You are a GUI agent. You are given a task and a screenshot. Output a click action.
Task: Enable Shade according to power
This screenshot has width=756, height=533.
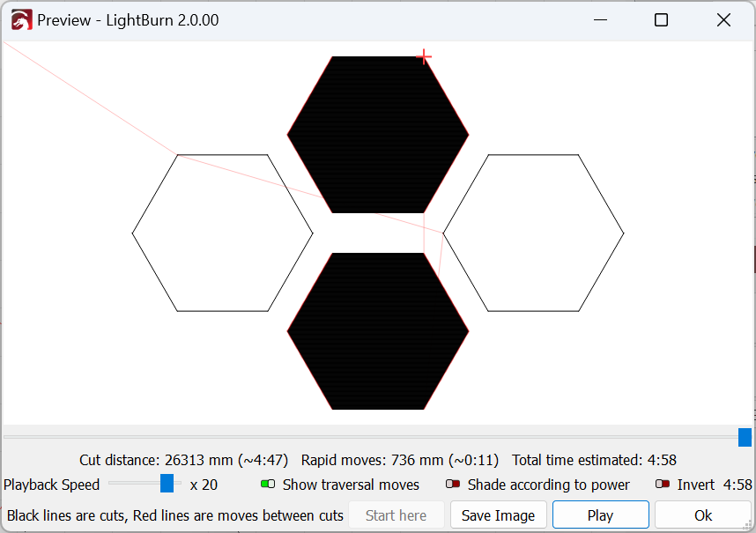coord(454,485)
